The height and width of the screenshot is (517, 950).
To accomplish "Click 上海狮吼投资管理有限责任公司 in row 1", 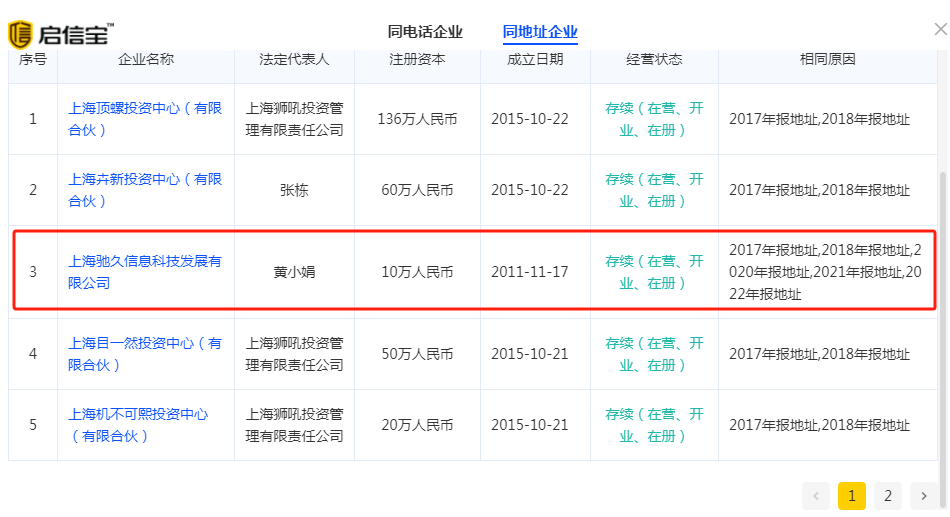I will pos(294,119).
